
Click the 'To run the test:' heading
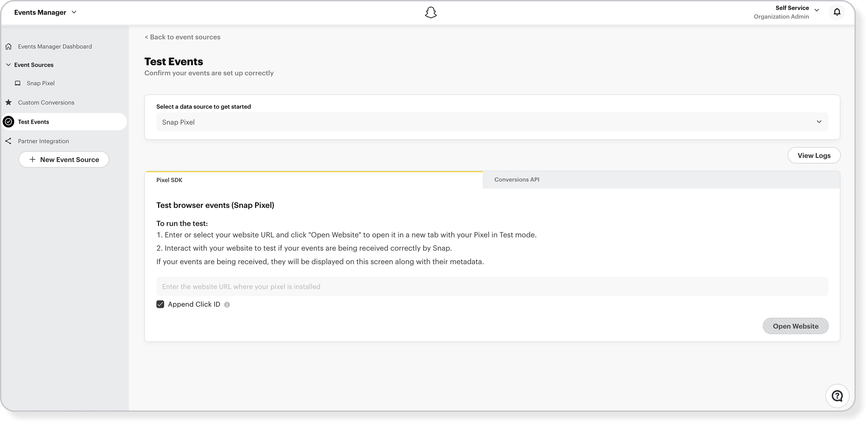182,223
